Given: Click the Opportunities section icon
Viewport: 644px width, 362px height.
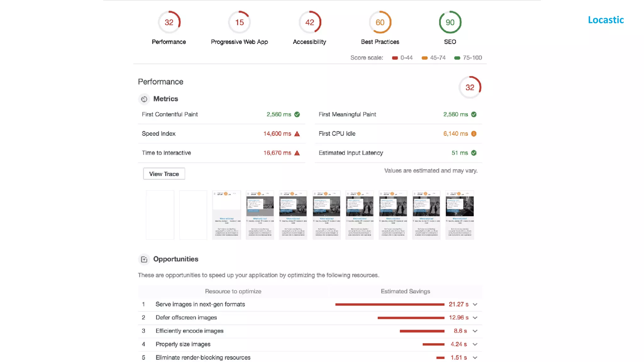Looking at the screenshot, I should pyautogui.click(x=144, y=260).
